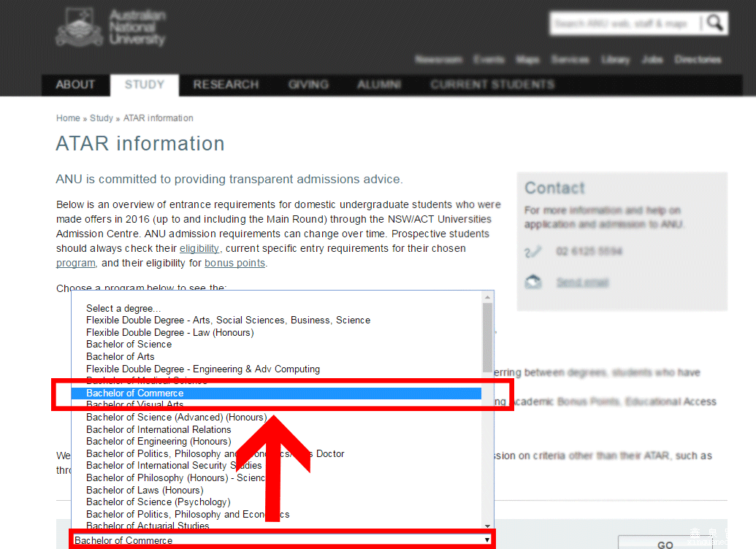Choose Bachelor of Laws (Honours) option
This screenshot has height=549, width=756.
[x=145, y=490]
